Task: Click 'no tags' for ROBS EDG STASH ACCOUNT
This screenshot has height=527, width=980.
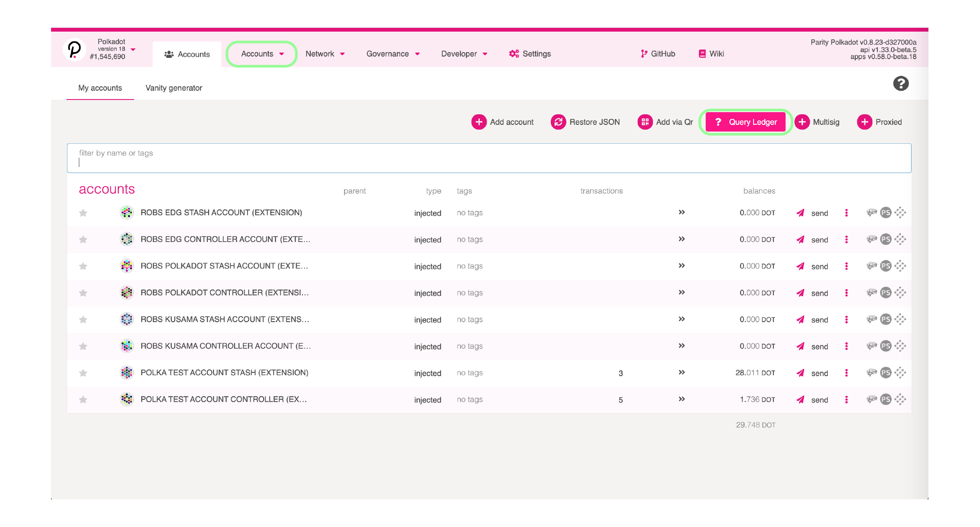Action: click(470, 213)
